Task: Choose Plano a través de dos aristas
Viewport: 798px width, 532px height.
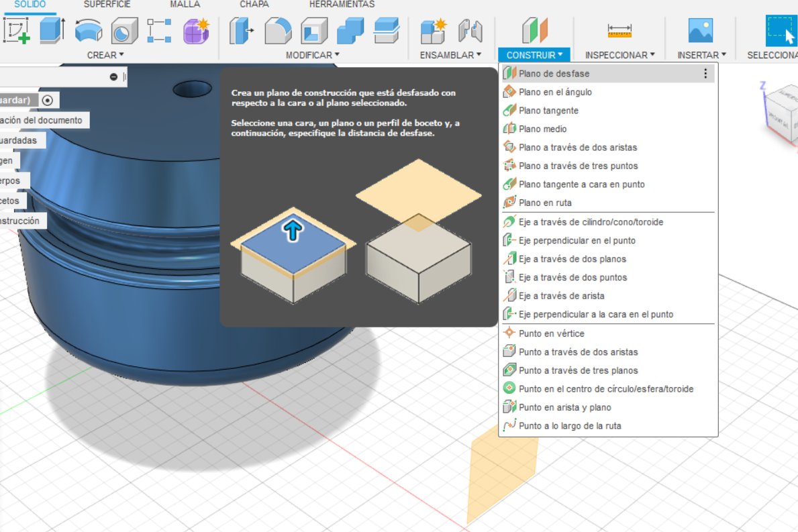Action: tap(608, 148)
